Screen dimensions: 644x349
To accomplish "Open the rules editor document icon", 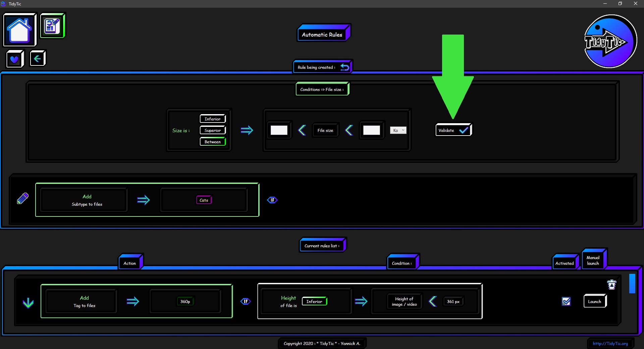I will pyautogui.click(x=52, y=26).
